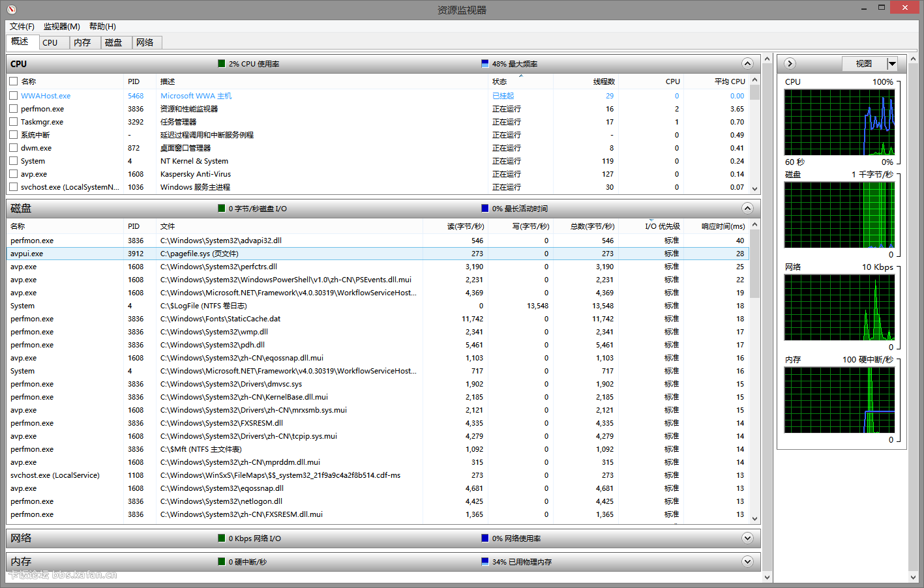Click main pane scrollbar down arrow
This screenshot has width=924, height=588.
767,577
